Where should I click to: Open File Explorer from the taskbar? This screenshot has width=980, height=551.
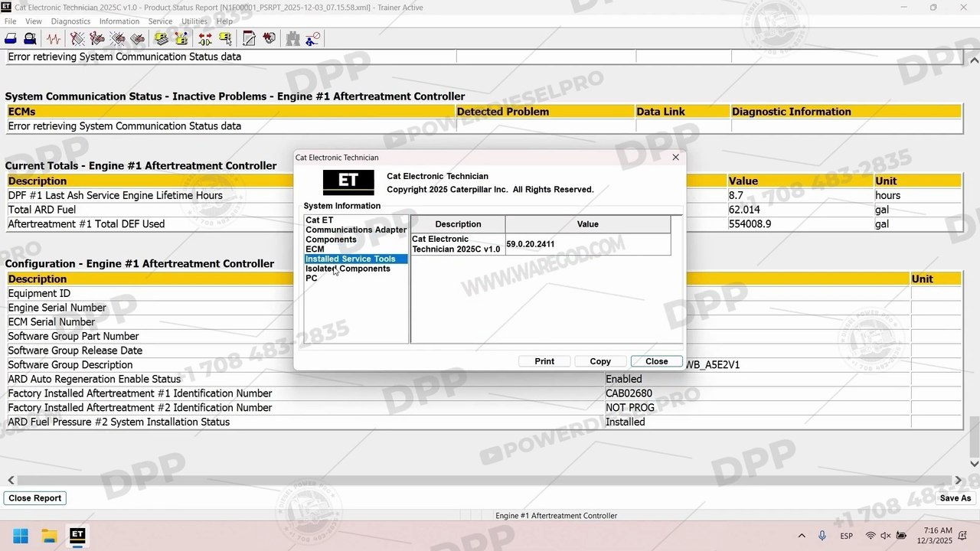click(49, 535)
